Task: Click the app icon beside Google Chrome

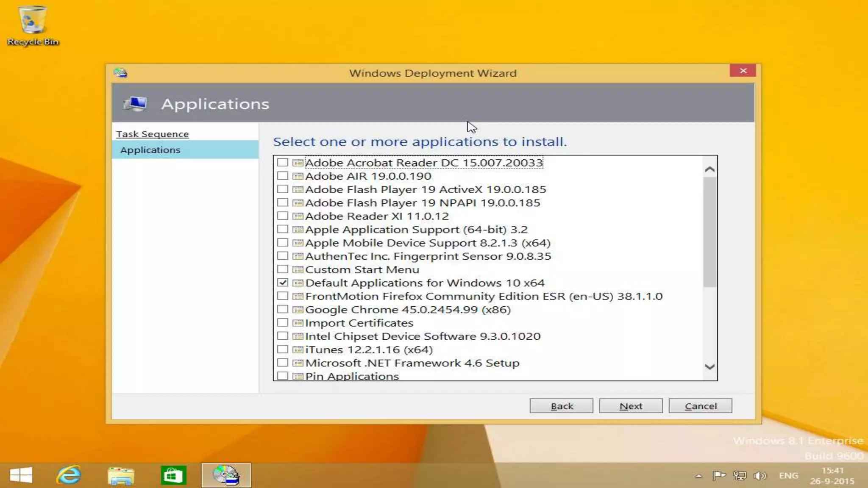Action: [298, 310]
